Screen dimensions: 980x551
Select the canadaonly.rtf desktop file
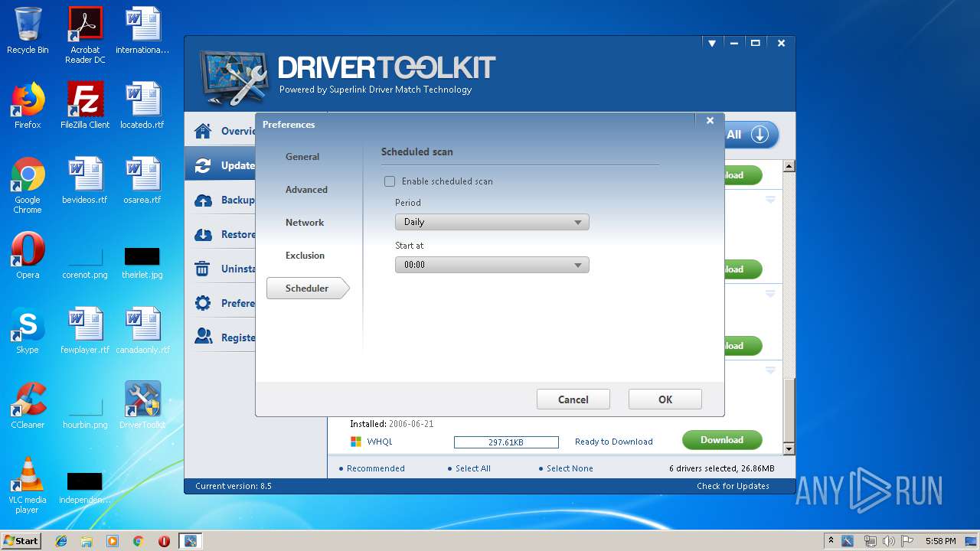(x=142, y=331)
